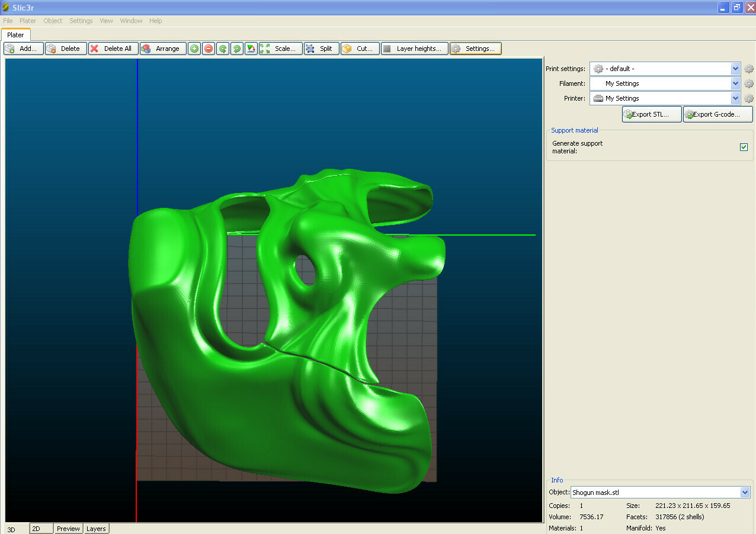
Task: Rotate the model 45 degrees counter-clockwise
Action: [222, 49]
